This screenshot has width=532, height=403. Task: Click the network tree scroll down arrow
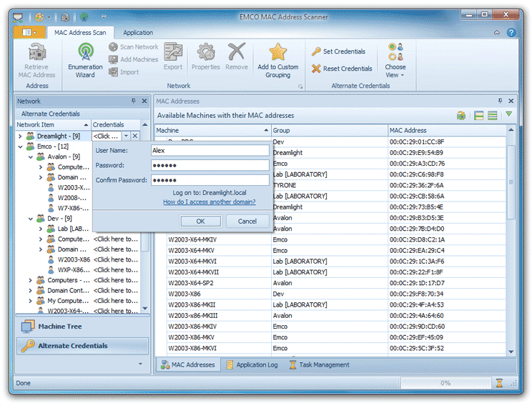pyautogui.click(x=145, y=308)
